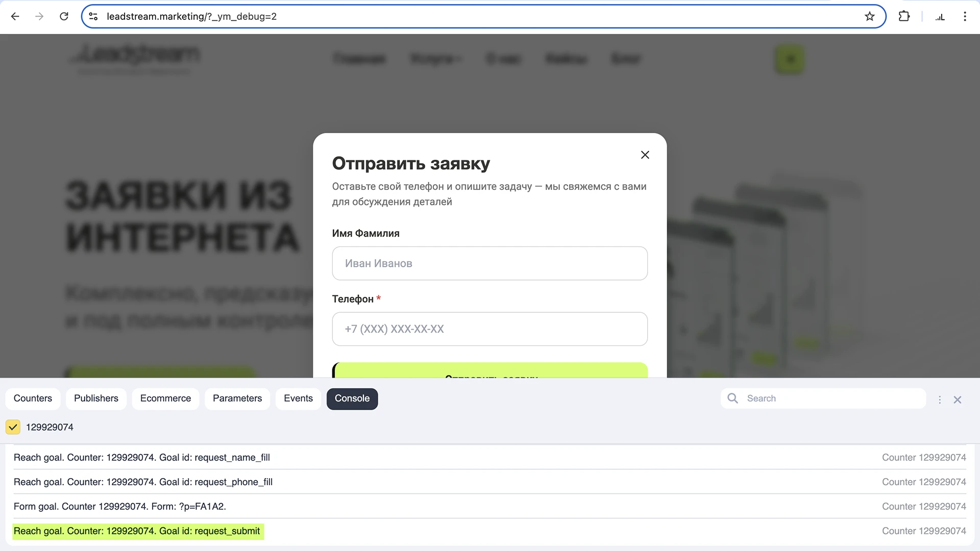Open debug panel options kebab menu
The width and height of the screenshot is (980, 551).
coord(940,400)
